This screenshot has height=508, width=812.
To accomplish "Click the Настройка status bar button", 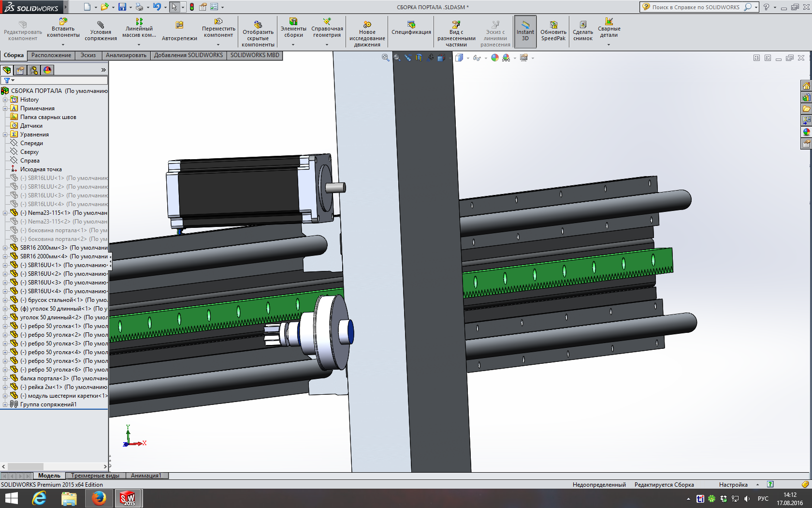I will [x=733, y=484].
